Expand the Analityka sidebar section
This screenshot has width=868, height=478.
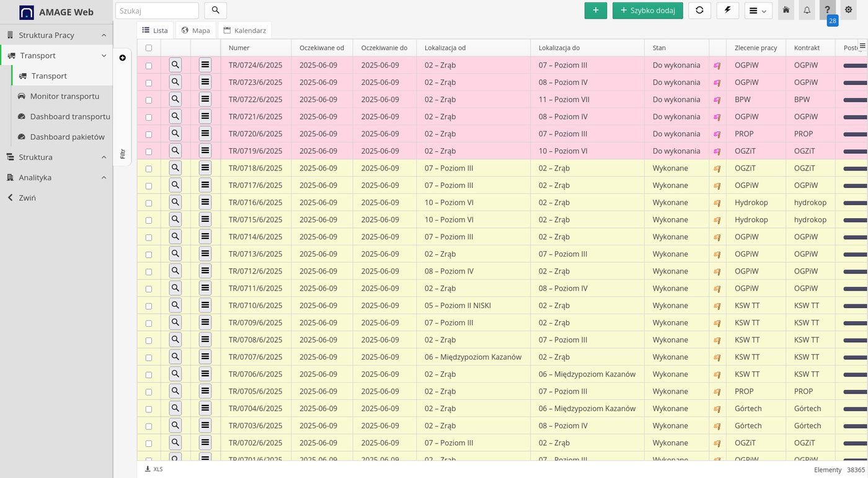tap(56, 178)
